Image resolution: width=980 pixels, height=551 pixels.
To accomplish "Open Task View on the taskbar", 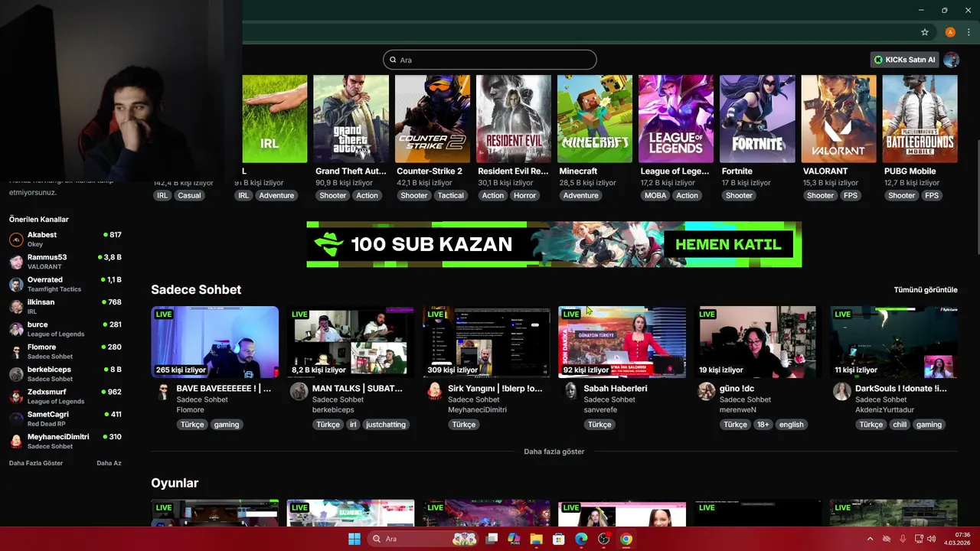I will [492, 539].
